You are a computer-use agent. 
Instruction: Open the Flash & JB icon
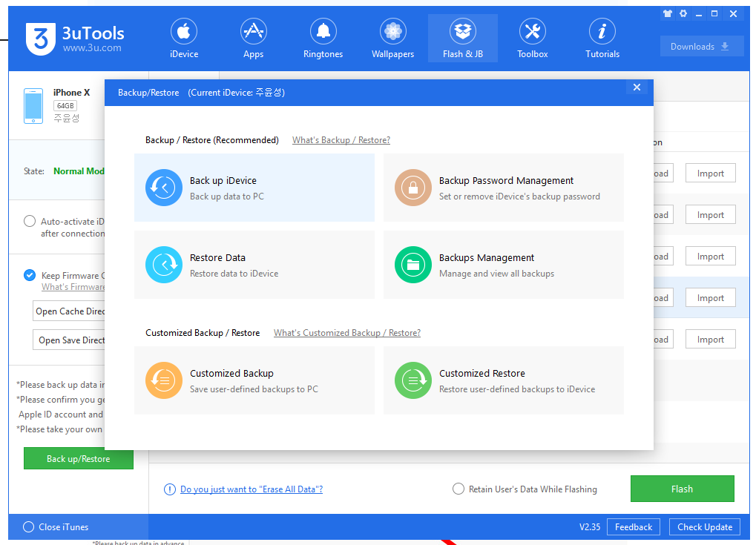(463, 32)
